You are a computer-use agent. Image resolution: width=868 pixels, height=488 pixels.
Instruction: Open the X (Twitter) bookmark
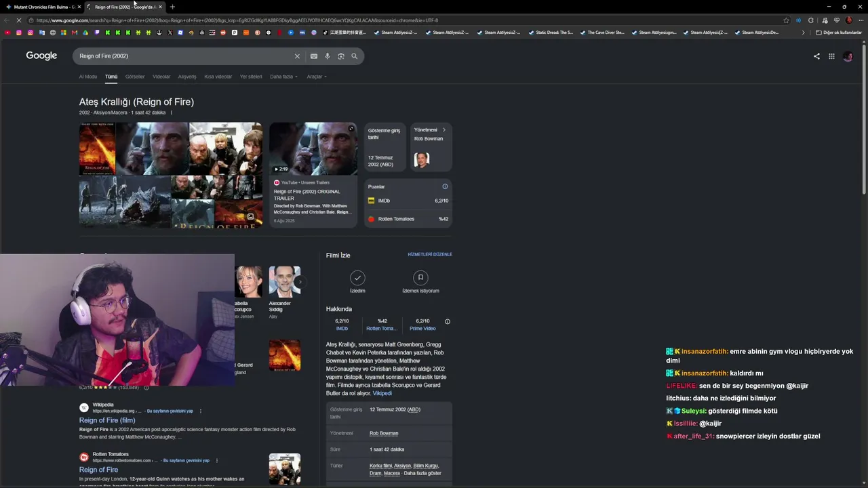pos(170,33)
